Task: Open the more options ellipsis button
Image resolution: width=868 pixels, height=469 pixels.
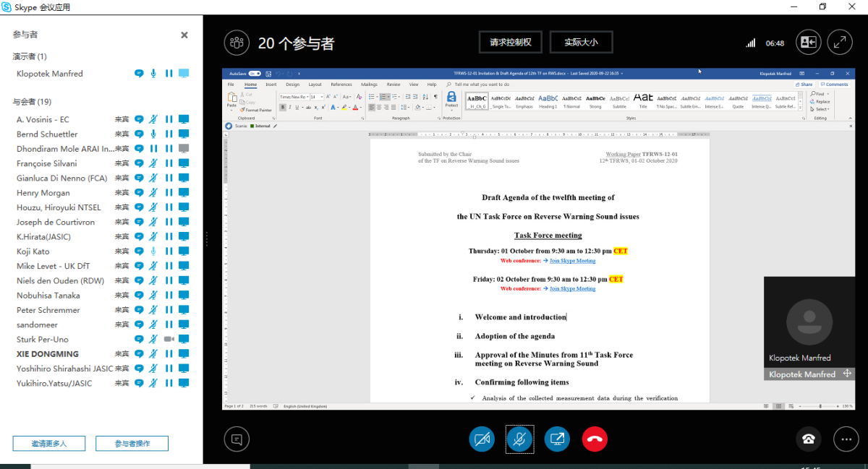Action: (x=845, y=439)
